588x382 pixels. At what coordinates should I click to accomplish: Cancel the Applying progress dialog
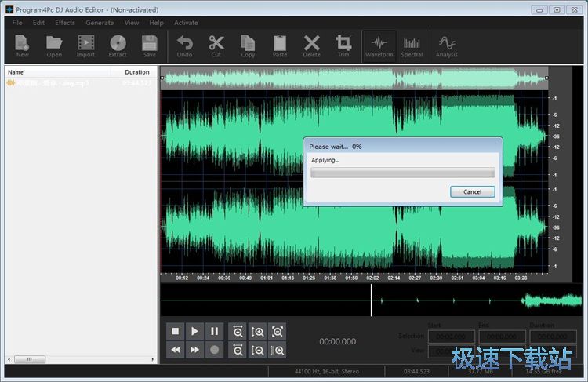pos(473,191)
